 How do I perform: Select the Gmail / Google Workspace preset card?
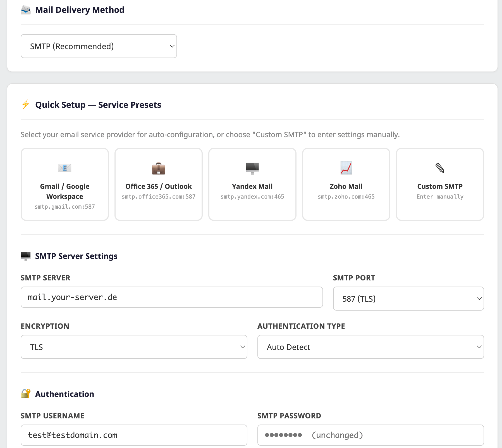point(64,184)
